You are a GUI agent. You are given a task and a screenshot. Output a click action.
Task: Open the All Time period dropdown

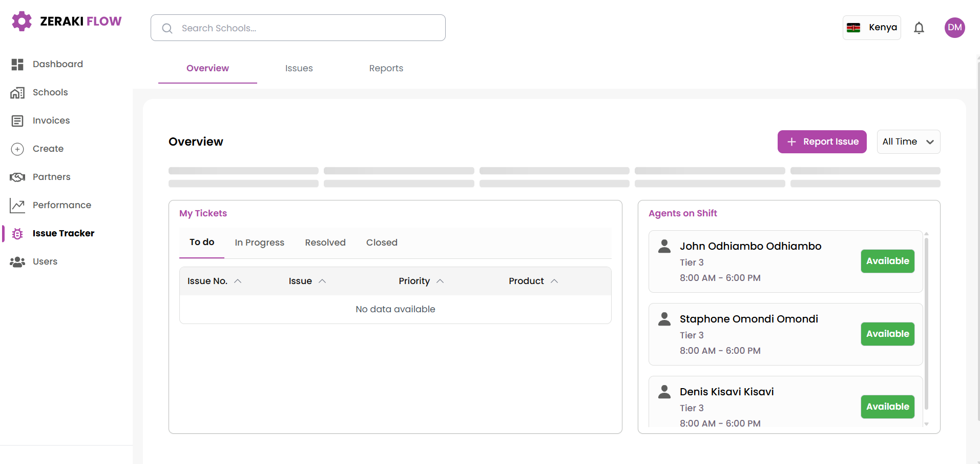tap(908, 142)
